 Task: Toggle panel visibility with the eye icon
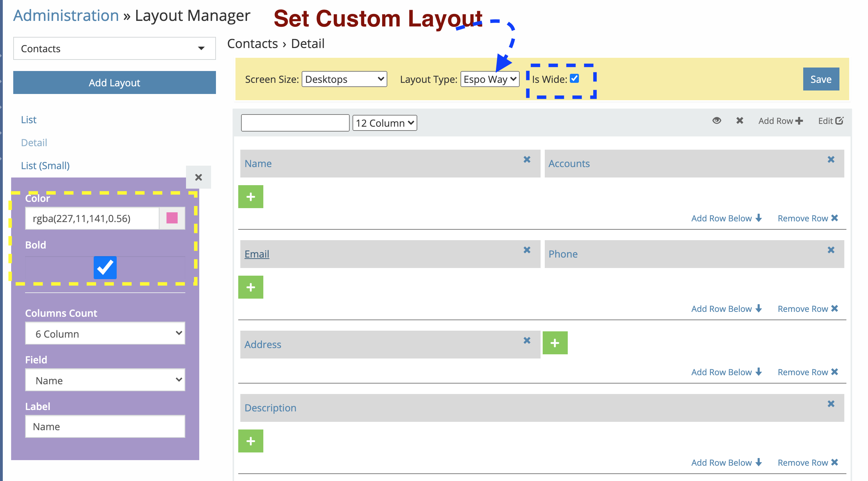[716, 120]
